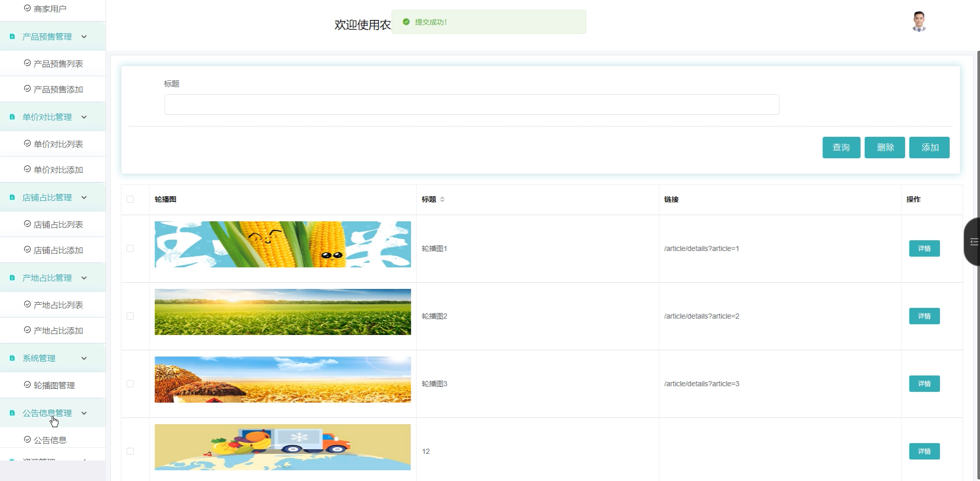Click the page vertical scrollbar
980x481 pixels.
coord(978,266)
